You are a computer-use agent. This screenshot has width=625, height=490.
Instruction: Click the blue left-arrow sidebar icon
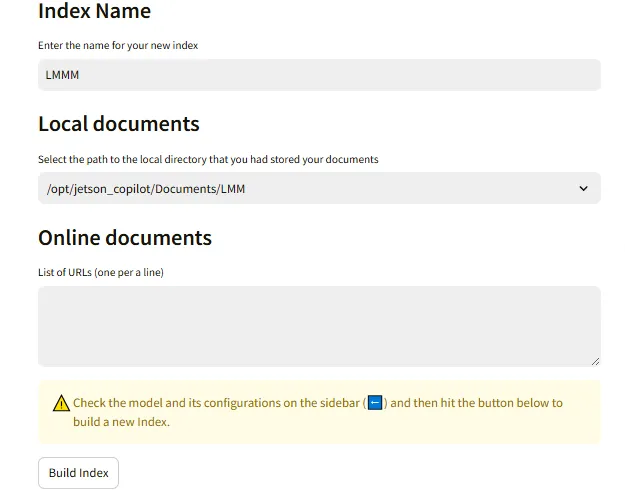[x=375, y=403]
